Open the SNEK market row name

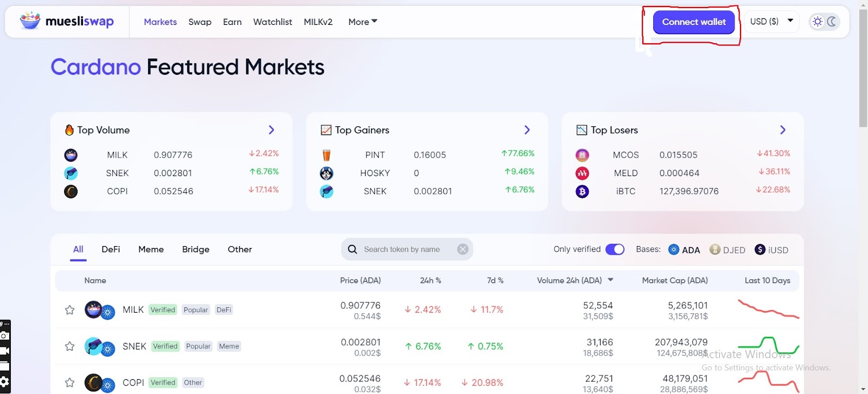click(135, 346)
